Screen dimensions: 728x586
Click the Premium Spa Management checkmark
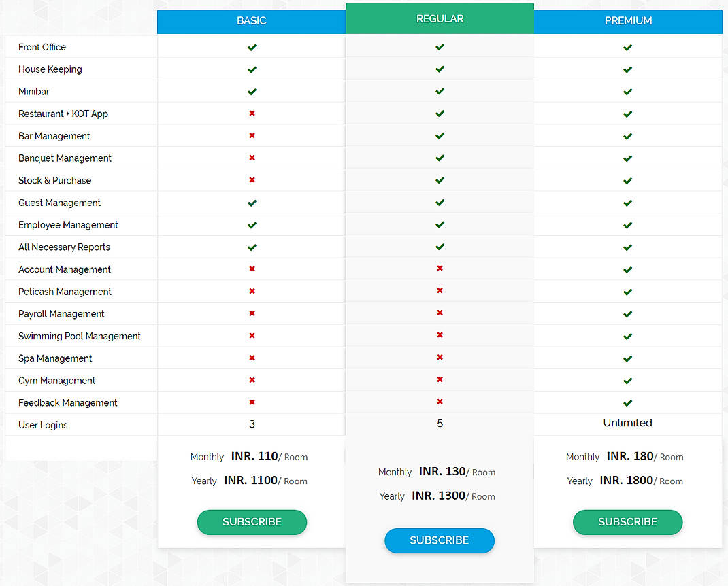coord(627,358)
